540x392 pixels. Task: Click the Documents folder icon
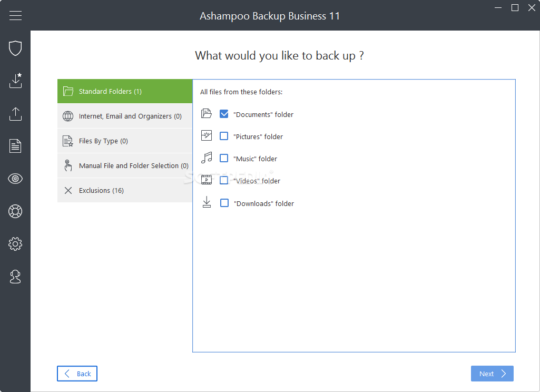pos(207,114)
